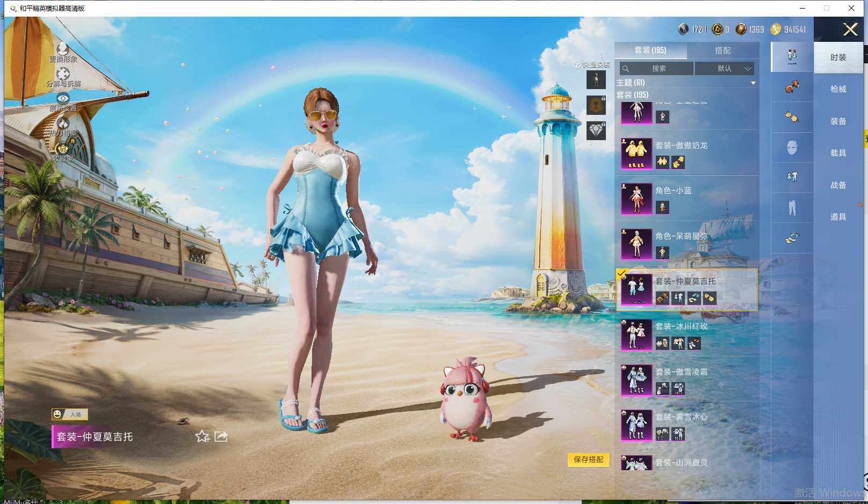Select the pants category icon
868x504 pixels.
pos(792,207)
